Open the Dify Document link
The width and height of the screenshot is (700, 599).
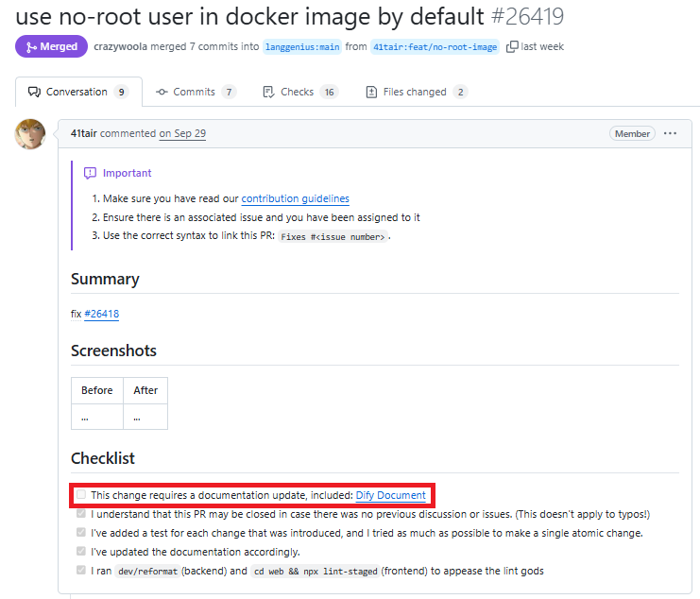pos(390,495)
